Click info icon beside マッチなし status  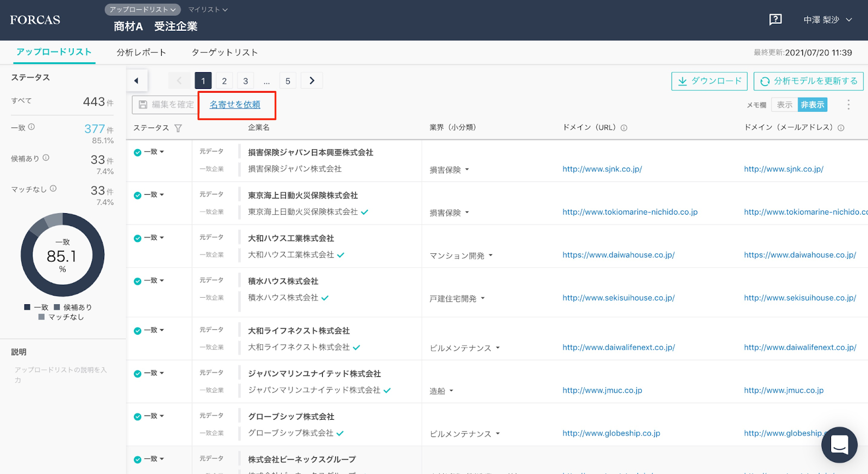tap(53, 189)
